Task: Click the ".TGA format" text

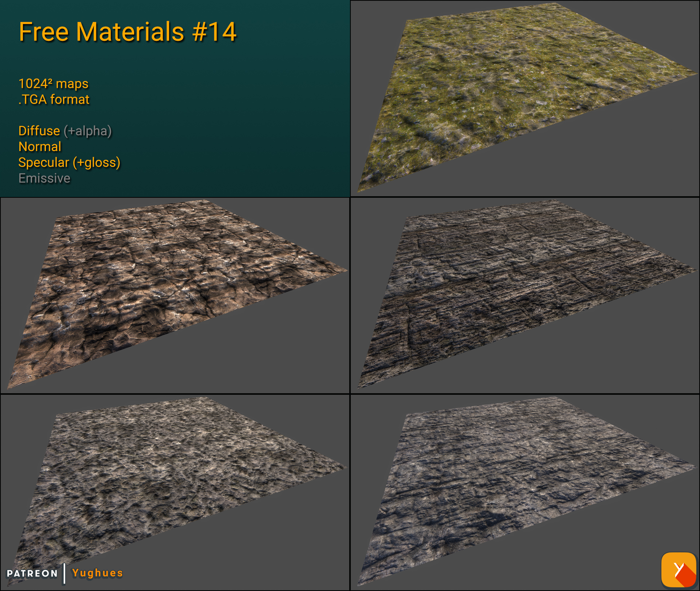Action: 54,98
